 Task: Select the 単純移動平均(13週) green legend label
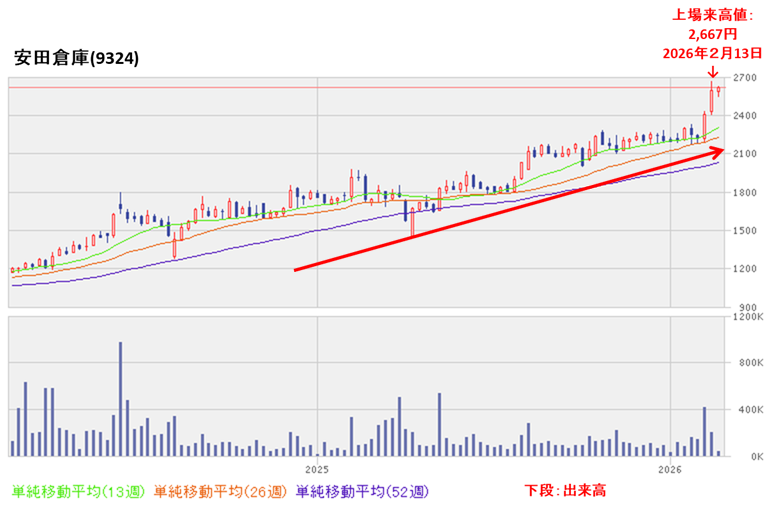point(77,491)
